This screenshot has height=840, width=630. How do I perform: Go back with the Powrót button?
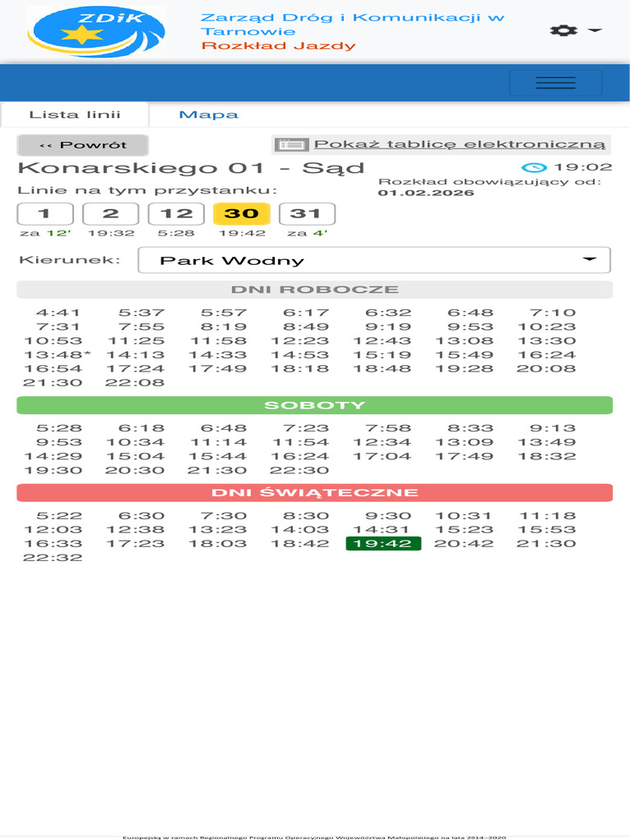(x=83, y=145)
